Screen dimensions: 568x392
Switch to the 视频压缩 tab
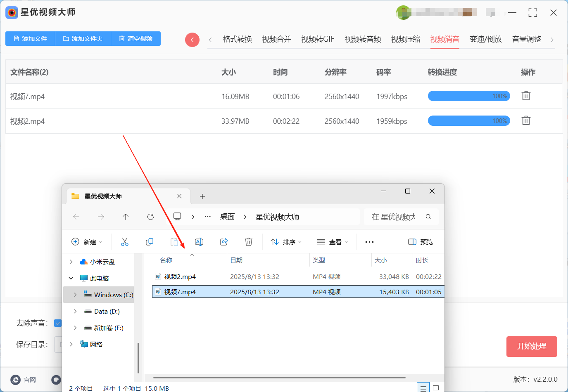click(406, 39)
